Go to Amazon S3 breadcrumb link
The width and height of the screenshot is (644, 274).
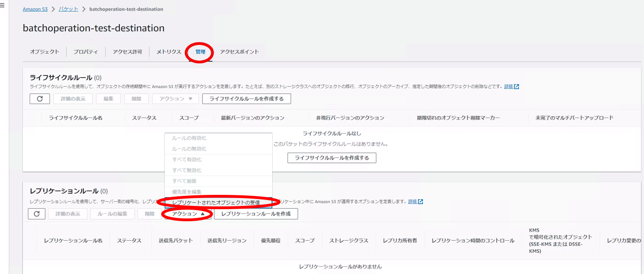pyautogui.click(x=35, y=9)
